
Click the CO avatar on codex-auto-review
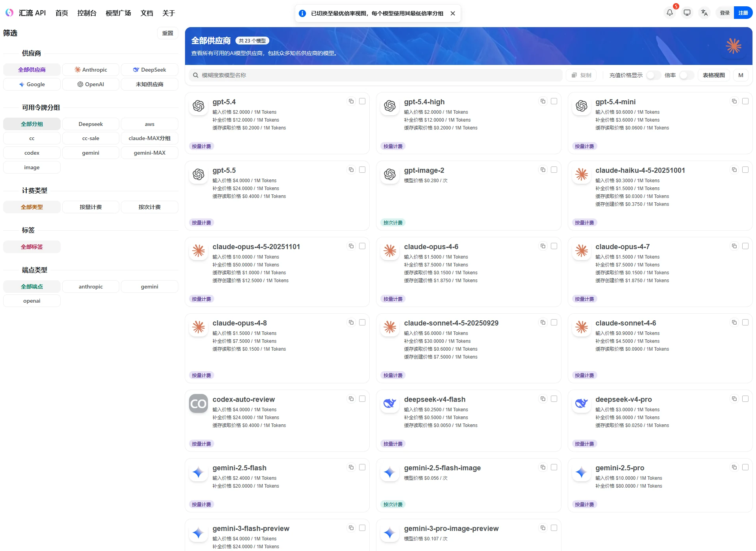198,403
